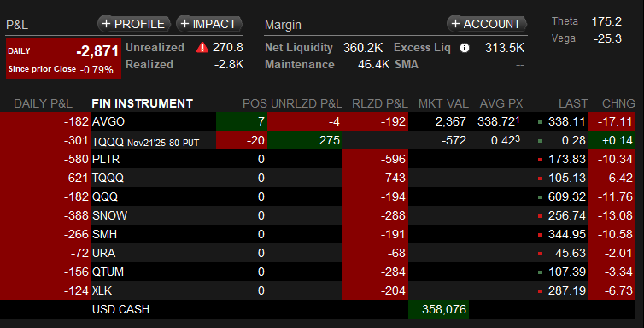644x328 pixels.
Task: Expand the PROFILE panel button
Action: pyautogui.click(x=134, y=24)
